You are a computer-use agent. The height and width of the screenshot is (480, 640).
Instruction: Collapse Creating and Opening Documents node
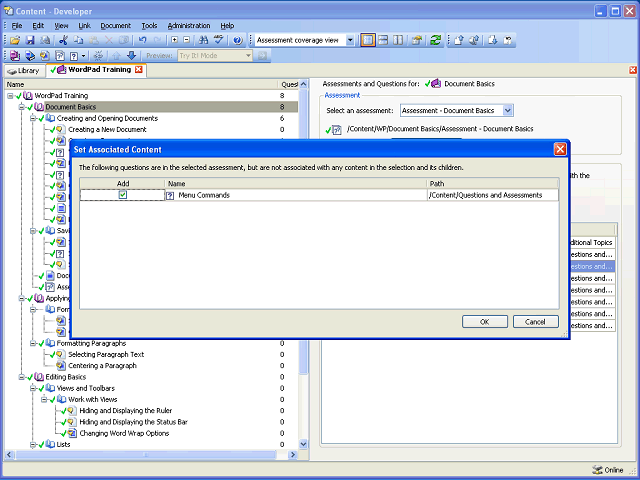(33, 118)
